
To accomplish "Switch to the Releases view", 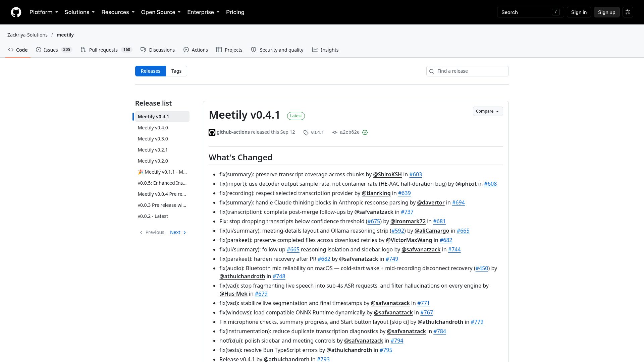I will tap(150, 71).
